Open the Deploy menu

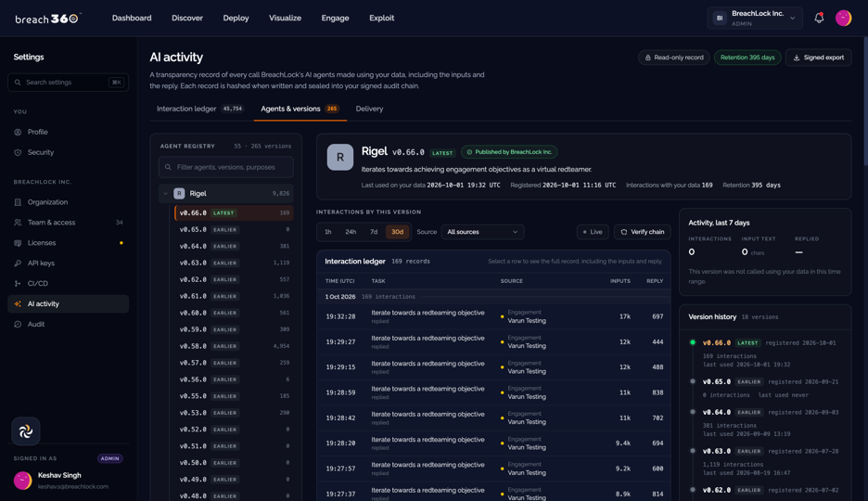[236, 19]
